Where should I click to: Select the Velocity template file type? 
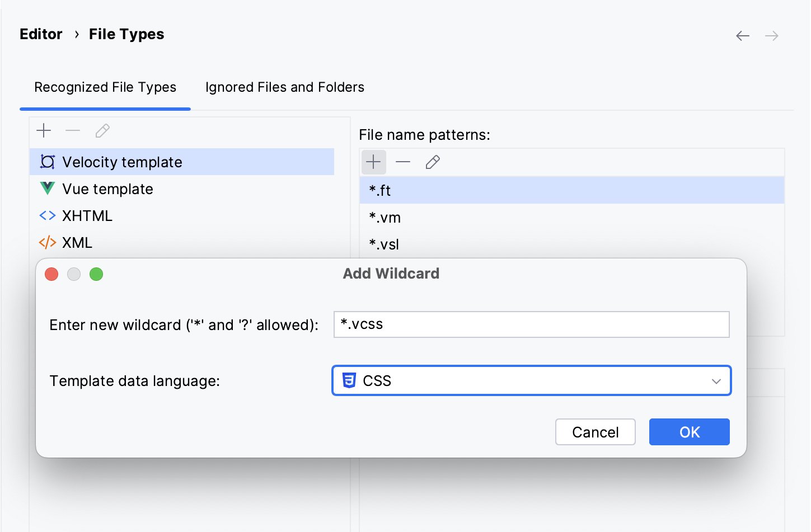click(x=122, y=162)
